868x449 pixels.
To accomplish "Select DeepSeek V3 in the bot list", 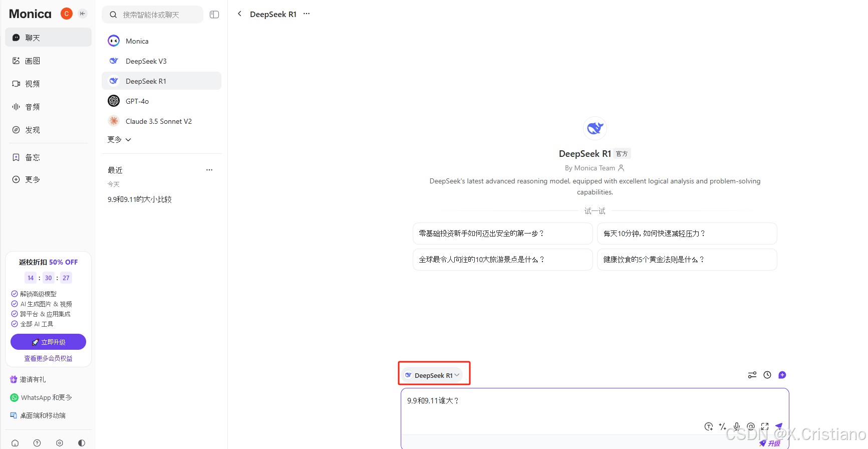I will coord(161,61).
